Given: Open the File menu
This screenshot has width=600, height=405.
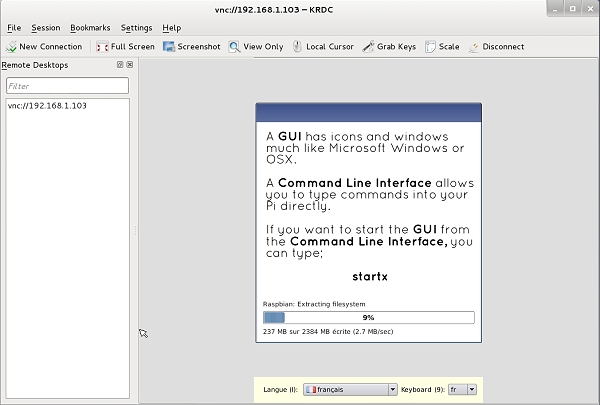Looking at the screenshot, I should [x=14, y=28].
